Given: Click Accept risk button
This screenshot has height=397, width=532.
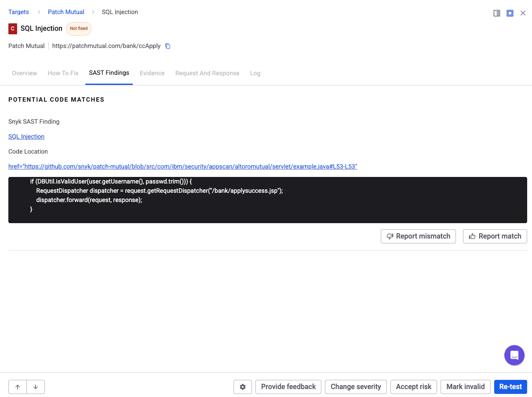Looking at the screenshot, I should click(414, 387).
